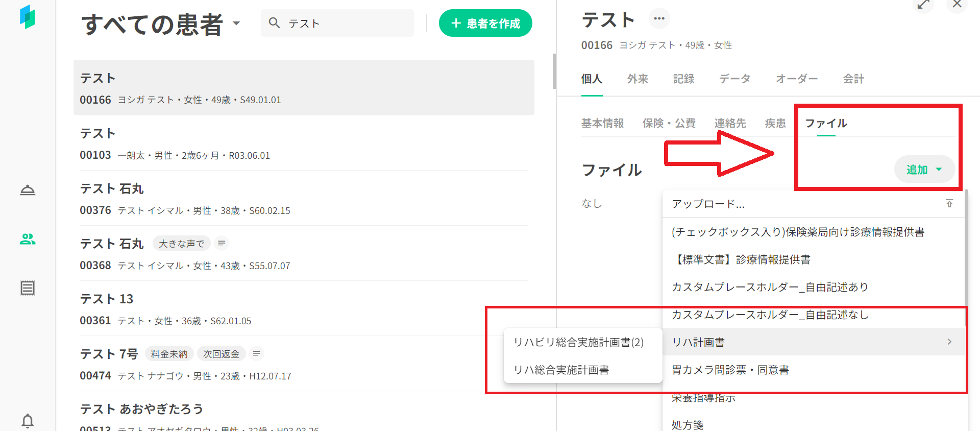This screenshot has width=980, height=431.
Task: Expand the patient panel to full size
Action: coord(923,5)
